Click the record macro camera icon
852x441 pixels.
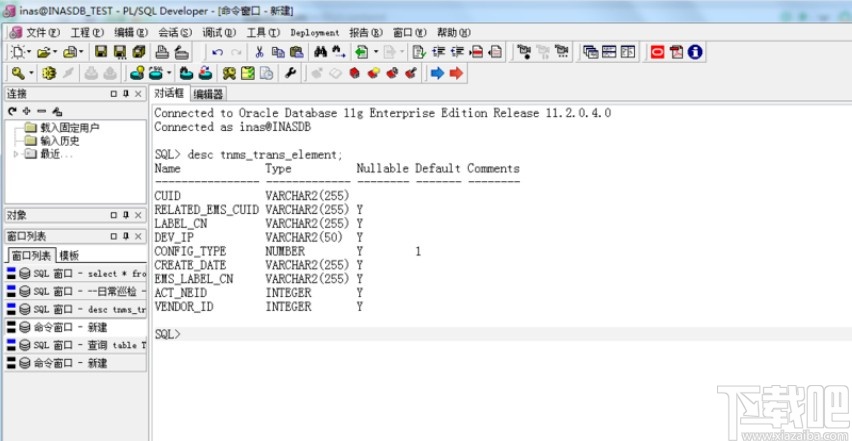coord(524,52)
